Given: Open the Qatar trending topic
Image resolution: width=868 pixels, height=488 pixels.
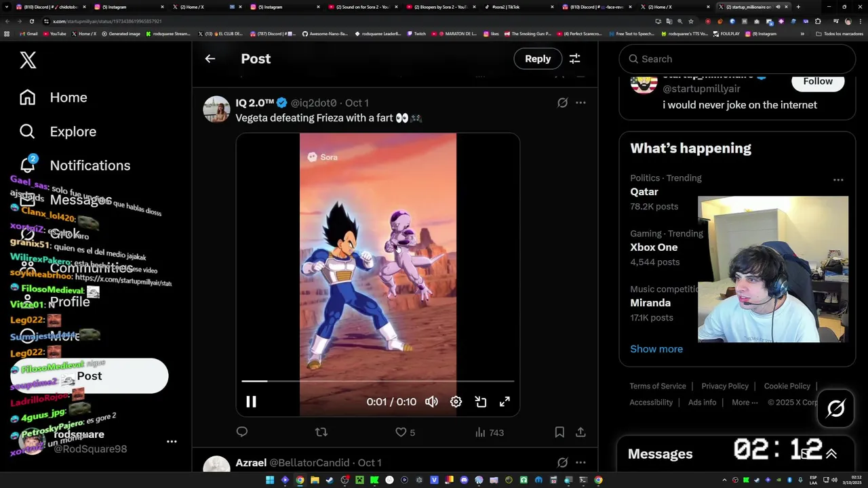Looking at the screenshot, I should click(x=644, y=192).
